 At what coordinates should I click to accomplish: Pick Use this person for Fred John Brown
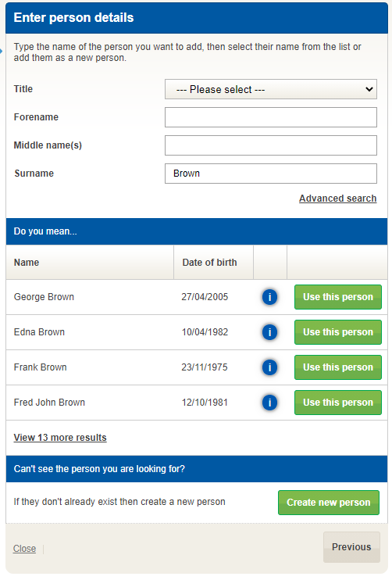338,403
